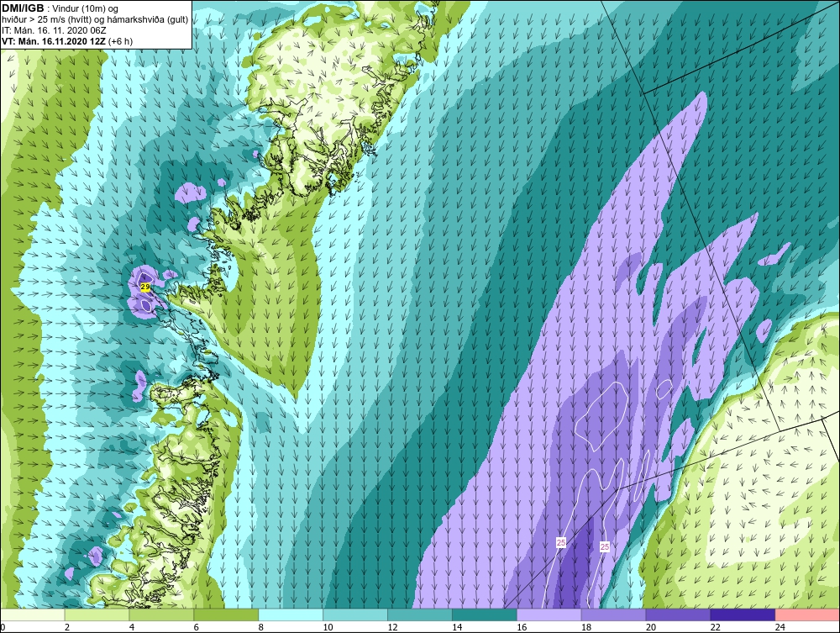Click the pink above-24 m/s legend swatch
Image resolution: width=840 pixels, height=633 pixels.
coord(807,615)
